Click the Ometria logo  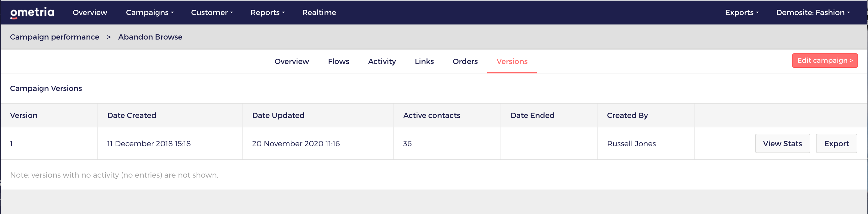point(32,13)
